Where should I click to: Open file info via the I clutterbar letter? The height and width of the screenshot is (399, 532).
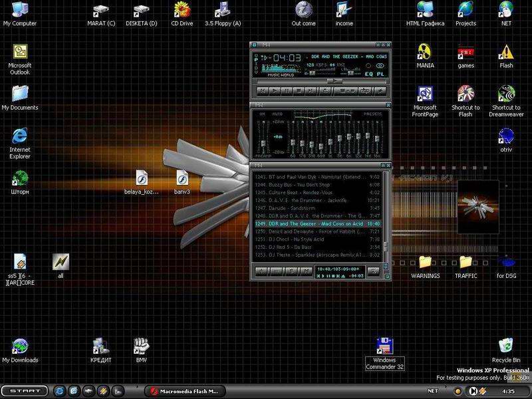256,64
